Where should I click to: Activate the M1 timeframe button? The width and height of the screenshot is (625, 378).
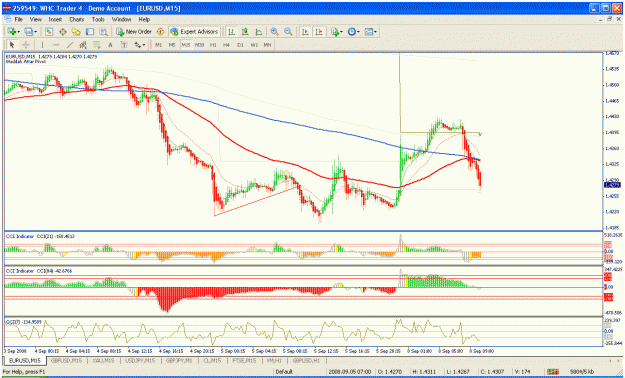click(x=158, y=45)
